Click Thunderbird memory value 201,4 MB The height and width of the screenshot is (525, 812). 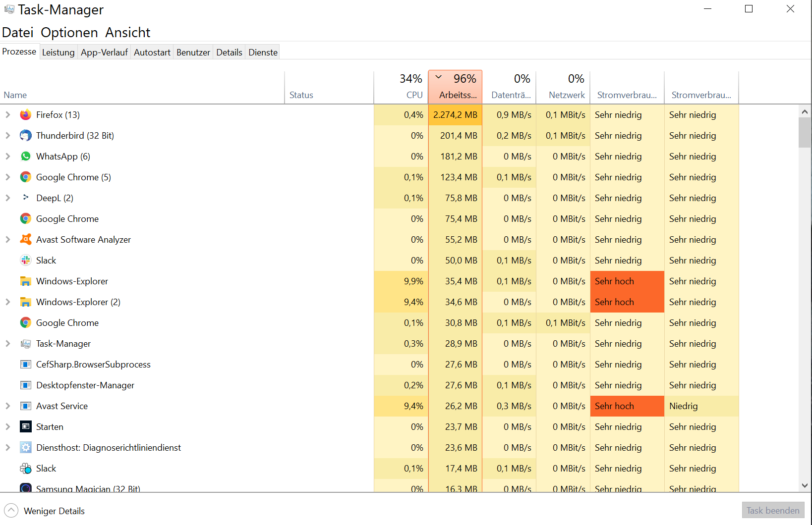tap(455, 136)
